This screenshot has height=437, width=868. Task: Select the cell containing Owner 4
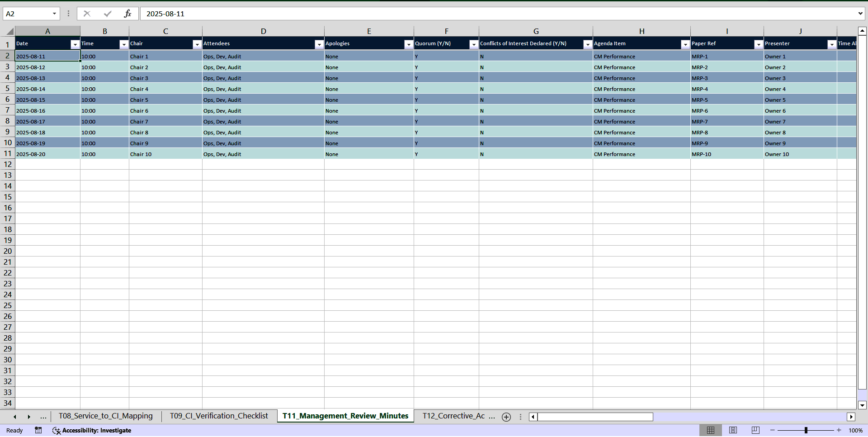click(800, 89)
